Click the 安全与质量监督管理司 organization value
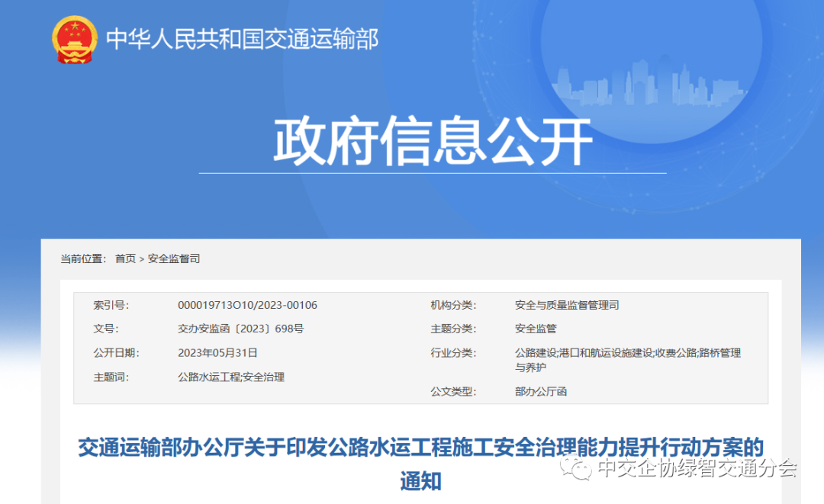This screenshot has height=504, width=824. tap(567, 306)
